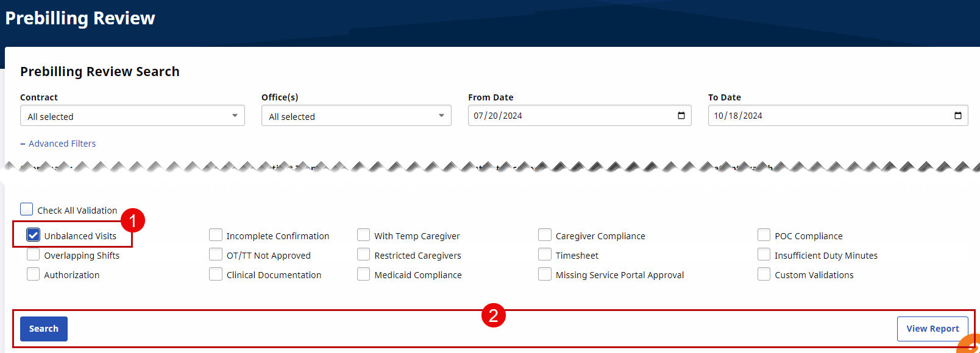Uncheck the Unbalanced Visits checkbox
Screen dimensions: 980x353
(x=34, y=236)
